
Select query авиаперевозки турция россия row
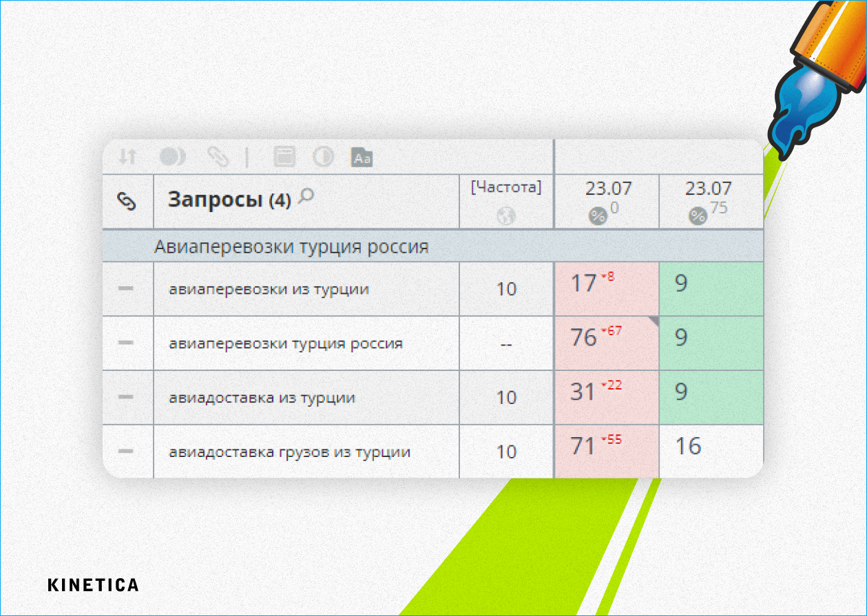(x=286, y=343)
